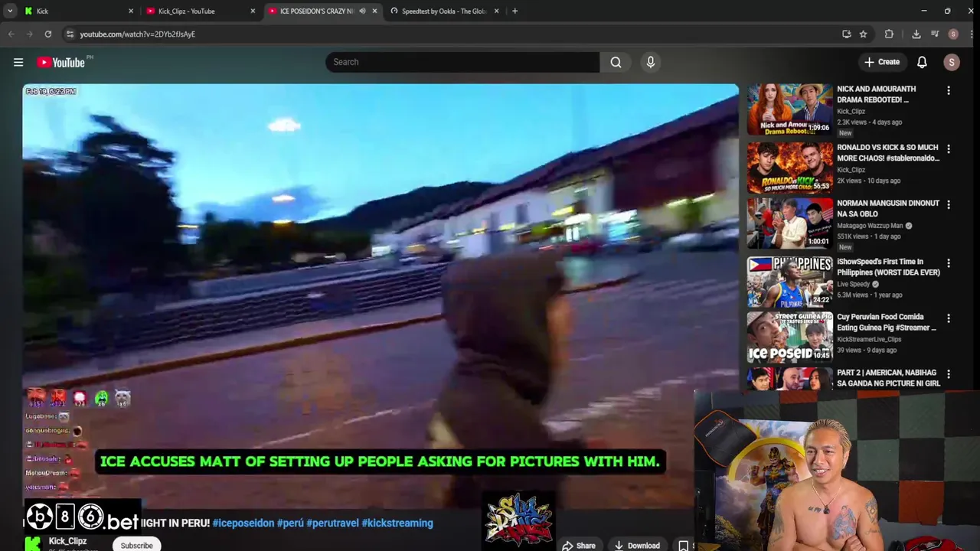Open RONALDO VS KICK & SO MUCH MORE CHAOS title
The height and width of the screenshot is (551, 980).
(888, 152)
